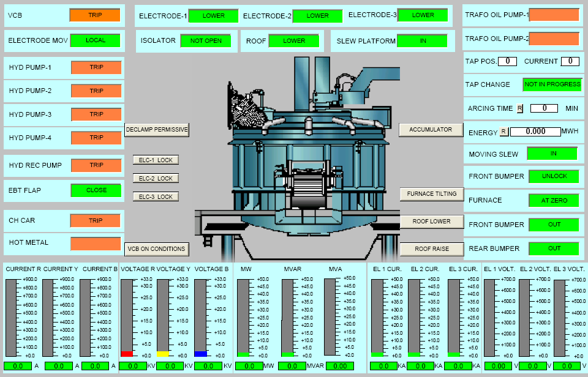Viewport: 588px width, 377px height.
Task: Toggle the HYD PUMP-1 TRIP indicator
Action: pyautogui.click(x=96, y=67)
